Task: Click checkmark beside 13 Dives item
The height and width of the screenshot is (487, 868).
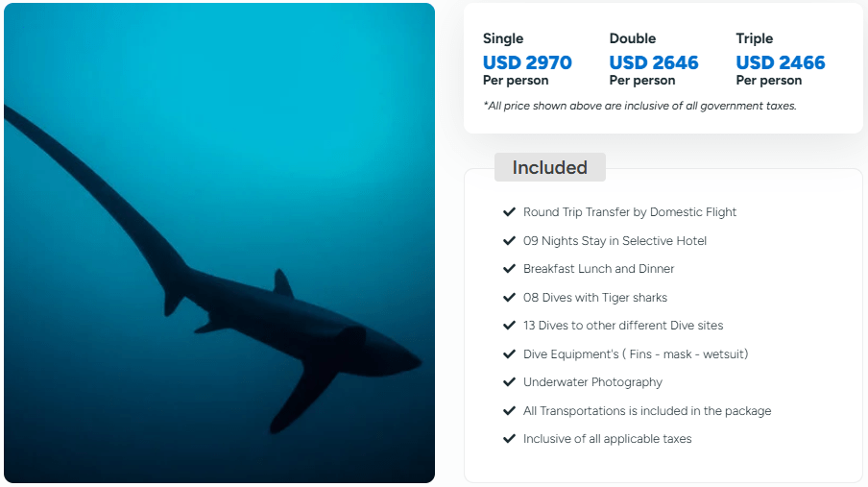Action: point(509,326)
